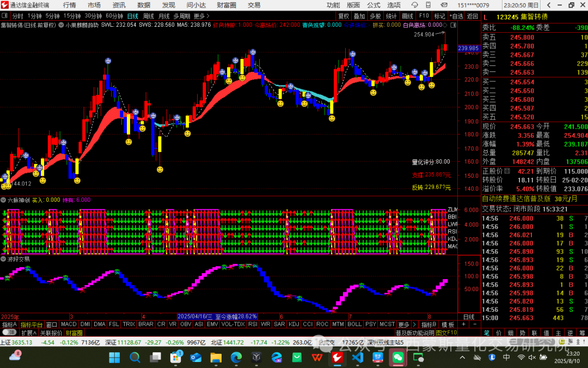
Task: Click 指标平台 button
Action: point(32,324)
